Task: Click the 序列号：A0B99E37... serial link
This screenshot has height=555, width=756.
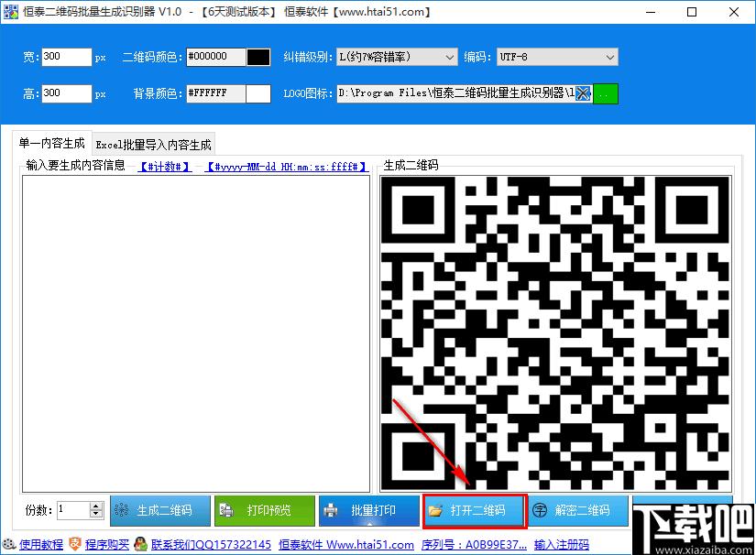Action: coord(474,544)
